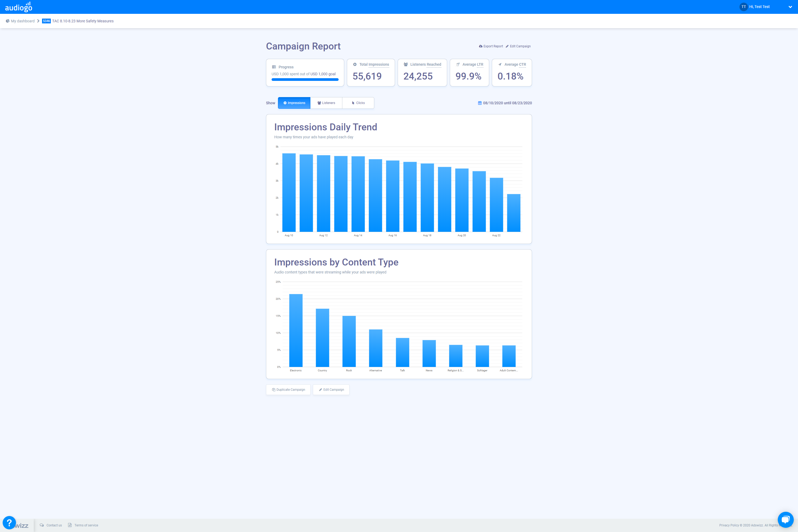
Task: Click the budget progress bar
Action: [x=305, y=80]
